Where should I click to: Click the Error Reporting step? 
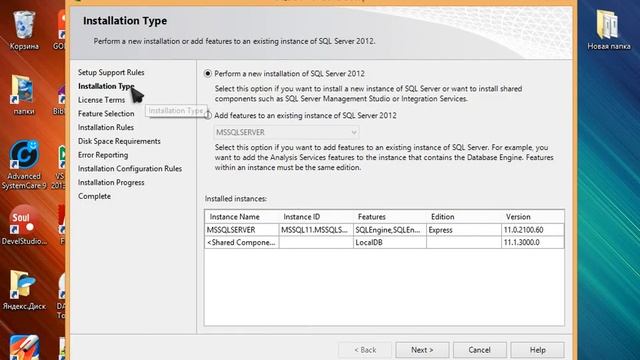[103, 155]
